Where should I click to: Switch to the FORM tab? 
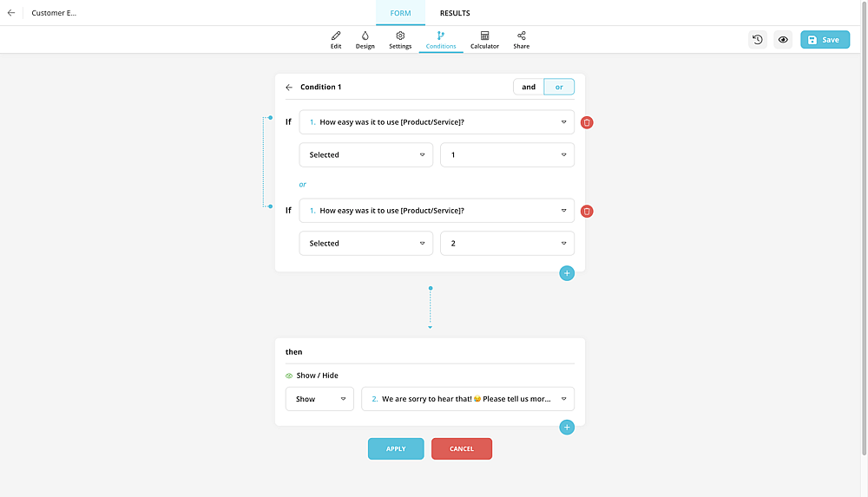point(400,13)
